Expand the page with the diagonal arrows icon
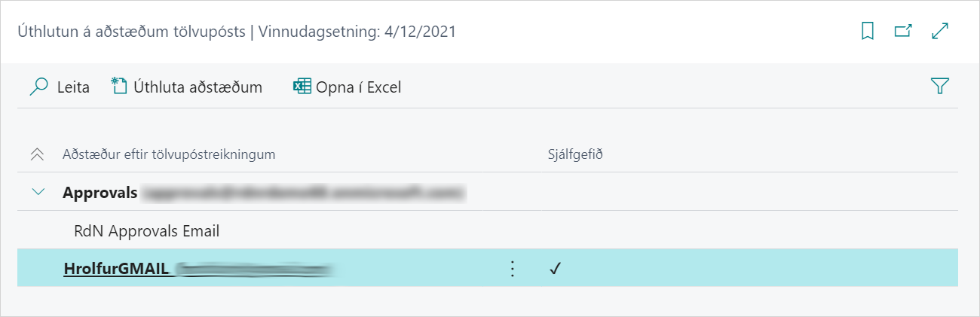 [x=940, y=32]
